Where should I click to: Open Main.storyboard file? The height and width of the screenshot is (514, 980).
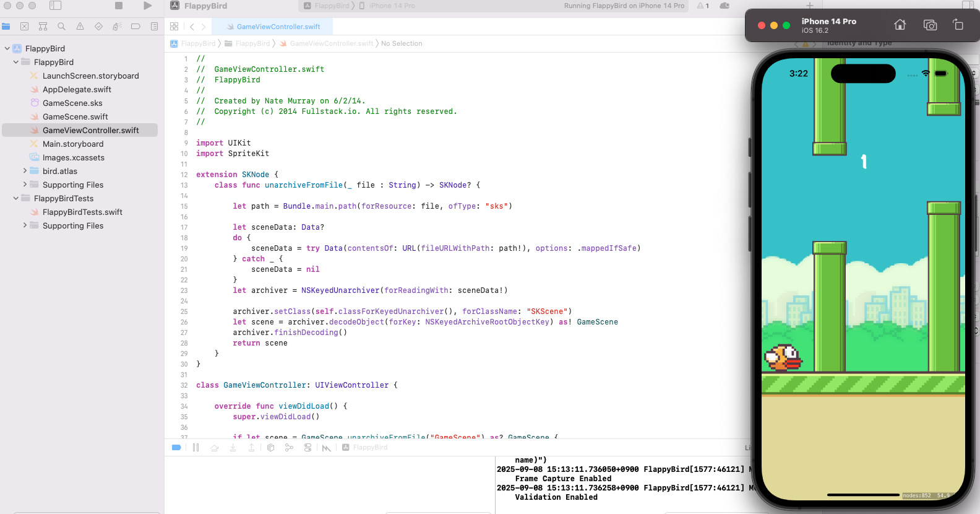pyautogui.click(x=73, y=144)
